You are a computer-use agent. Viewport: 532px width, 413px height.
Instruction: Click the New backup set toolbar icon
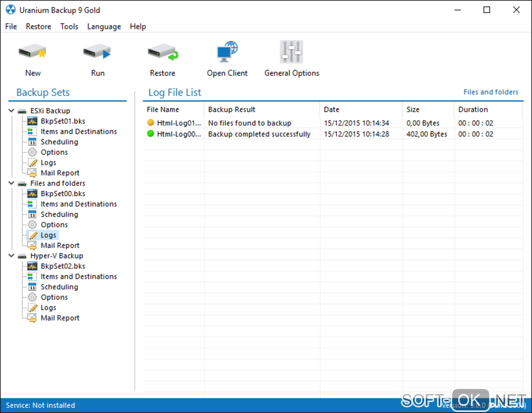pos(32,52)
